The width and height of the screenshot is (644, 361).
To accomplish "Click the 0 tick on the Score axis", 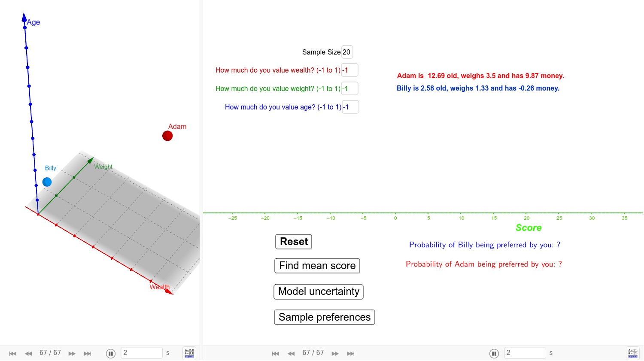I will 395,218.
